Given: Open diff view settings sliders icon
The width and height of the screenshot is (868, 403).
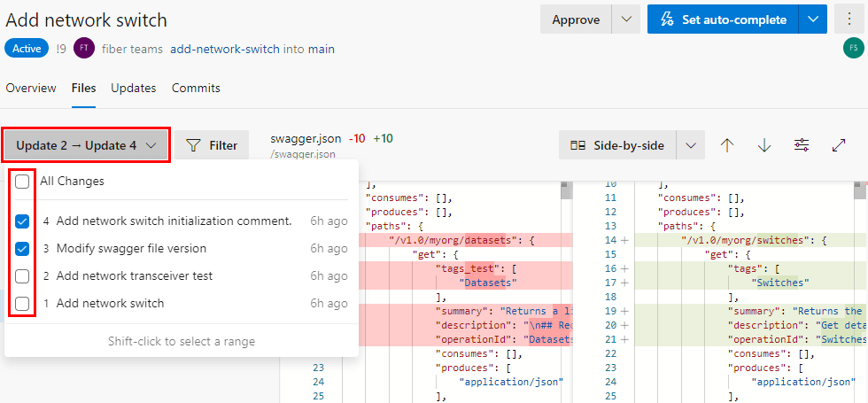Looking at the screenshot, I should tap(802, 145).
